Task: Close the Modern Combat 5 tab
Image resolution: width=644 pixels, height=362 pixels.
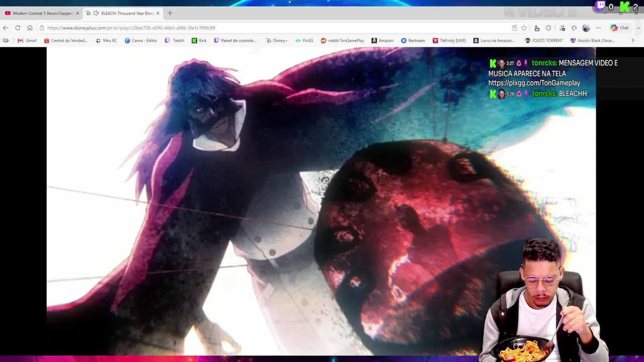Action: tap(77, 13)
